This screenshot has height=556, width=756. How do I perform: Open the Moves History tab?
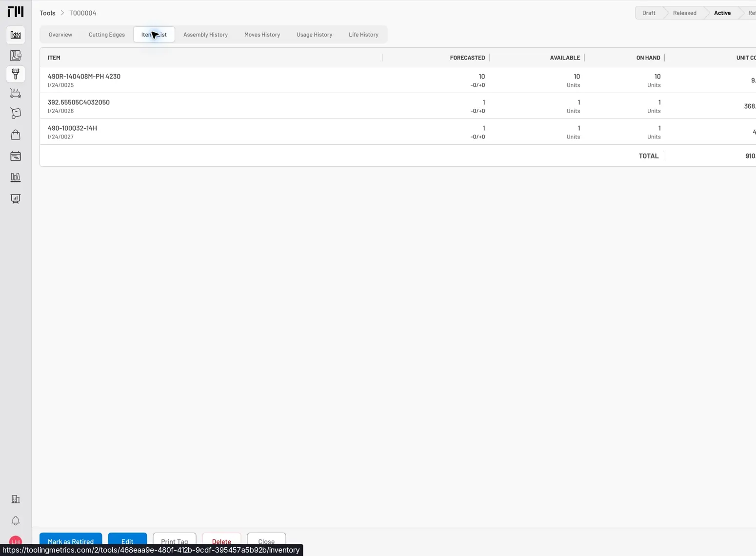262,35
